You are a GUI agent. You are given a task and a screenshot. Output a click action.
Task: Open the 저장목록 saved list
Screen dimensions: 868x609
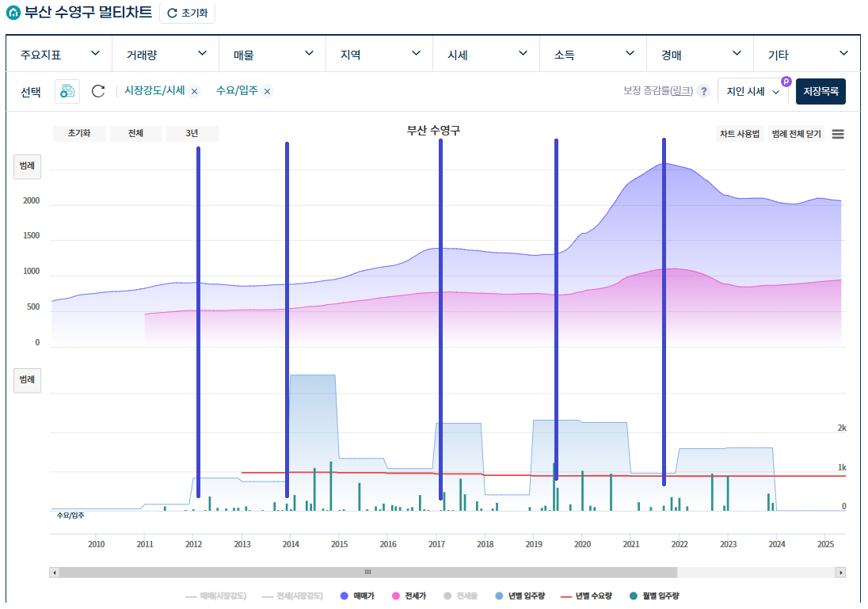point(820,91)
